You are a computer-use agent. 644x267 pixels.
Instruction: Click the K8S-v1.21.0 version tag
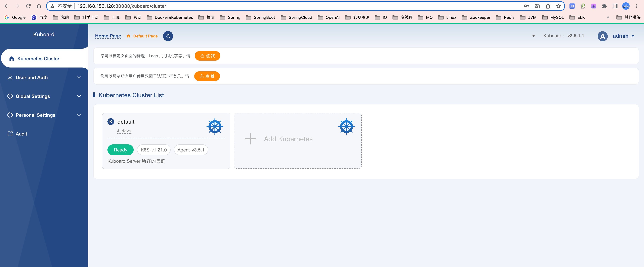coord(154,150)
